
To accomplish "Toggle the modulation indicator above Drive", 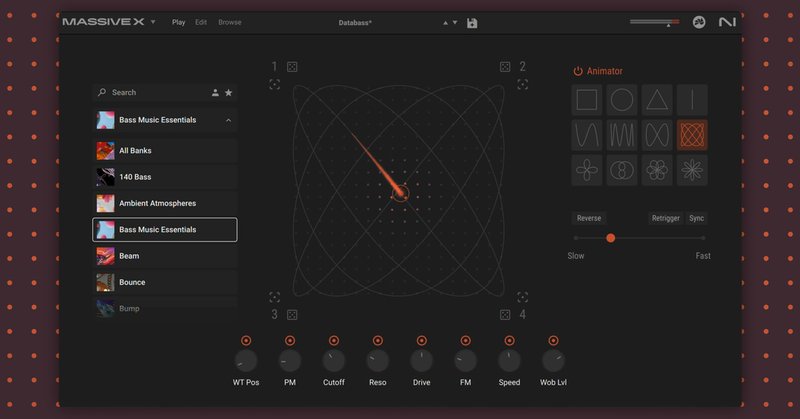I will click(421, 340).
